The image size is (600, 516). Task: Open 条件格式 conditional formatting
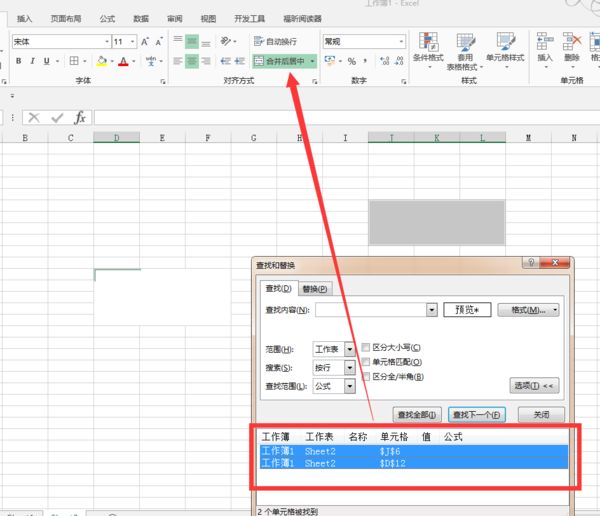click(x=428, y=50)
